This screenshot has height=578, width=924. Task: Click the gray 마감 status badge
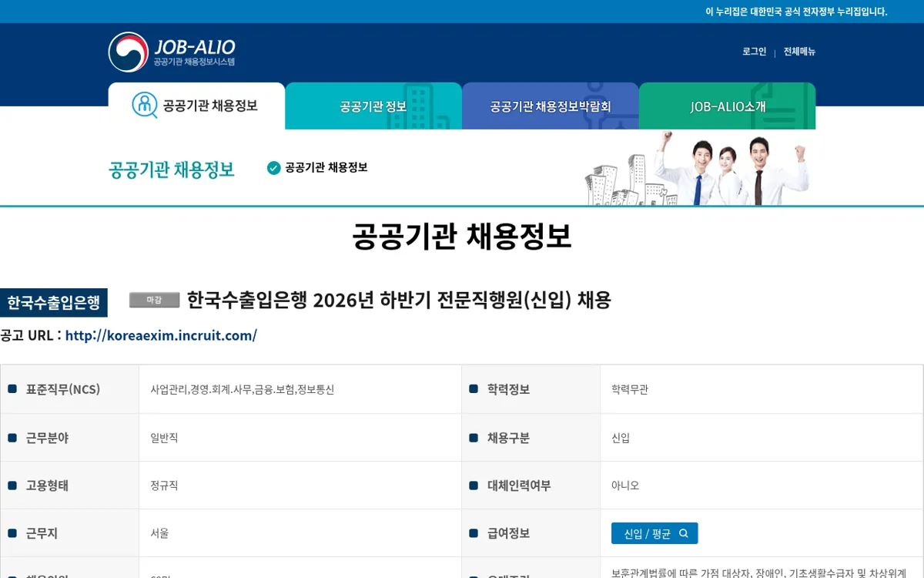coord(154,300)
